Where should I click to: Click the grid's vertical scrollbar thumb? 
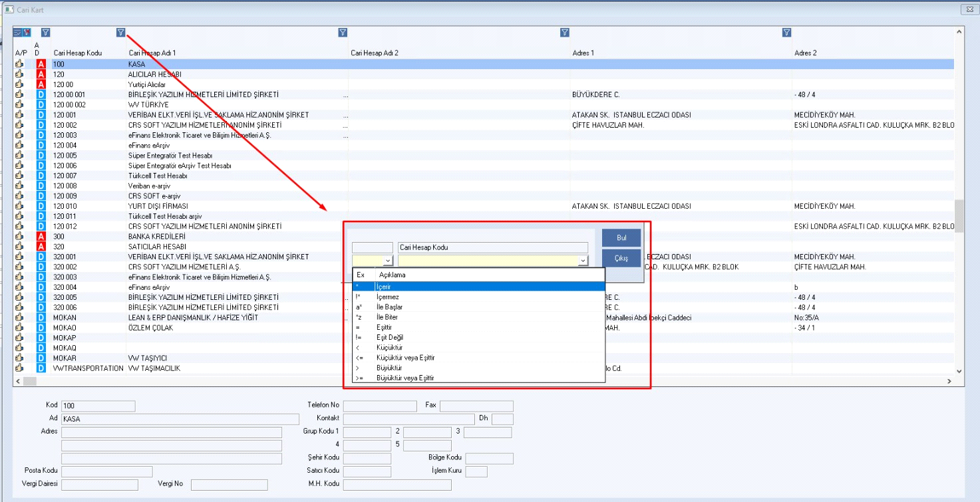(x=959, y=215)
